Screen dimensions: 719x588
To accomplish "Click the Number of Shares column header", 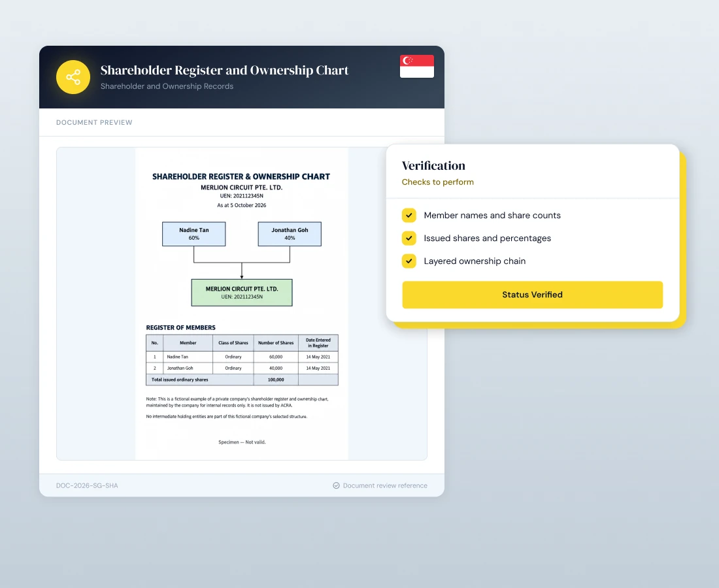I will point(276,343).
